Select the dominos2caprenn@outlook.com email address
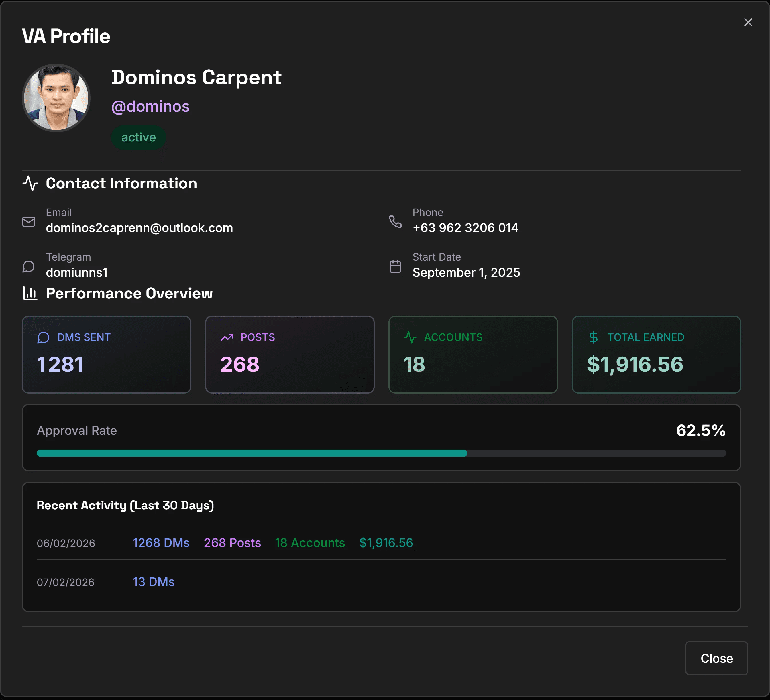This screenshot has width=770, height=700. [x=140, y=228]
